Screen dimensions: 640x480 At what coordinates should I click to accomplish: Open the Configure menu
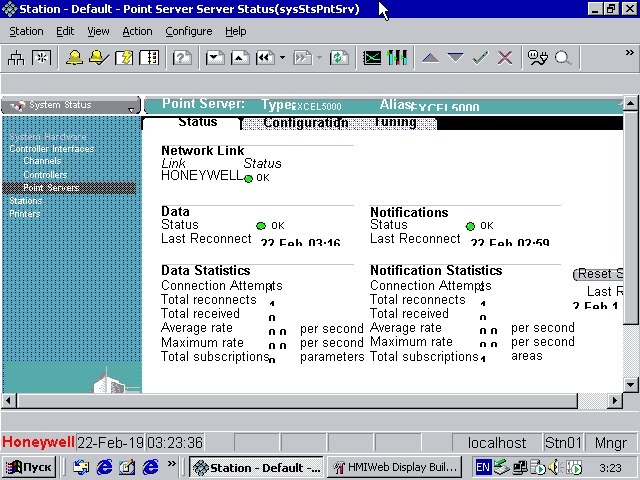tap(189, 31)
